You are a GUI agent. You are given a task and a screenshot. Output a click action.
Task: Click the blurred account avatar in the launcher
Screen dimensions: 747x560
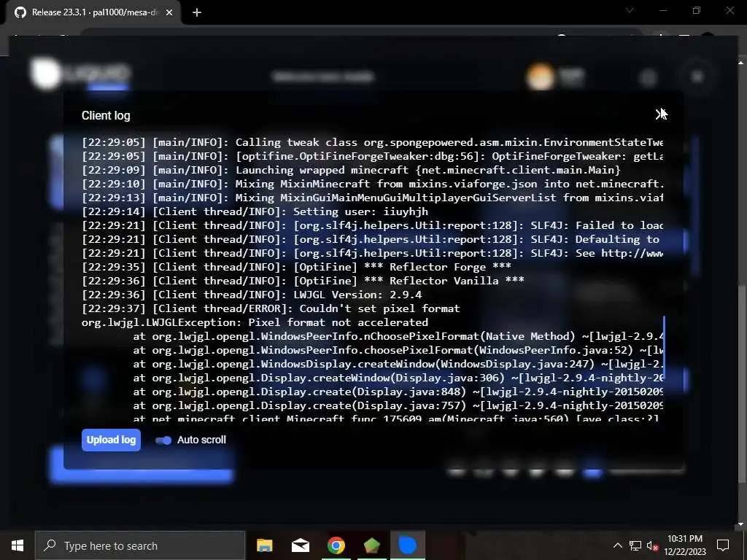coord(541,77)
